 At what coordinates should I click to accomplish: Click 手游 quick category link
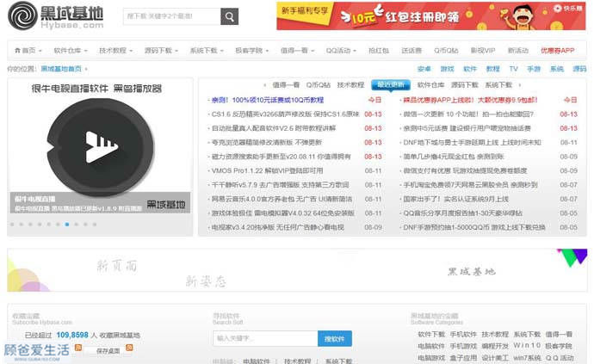pyautogui.click(x=534, y=69)
